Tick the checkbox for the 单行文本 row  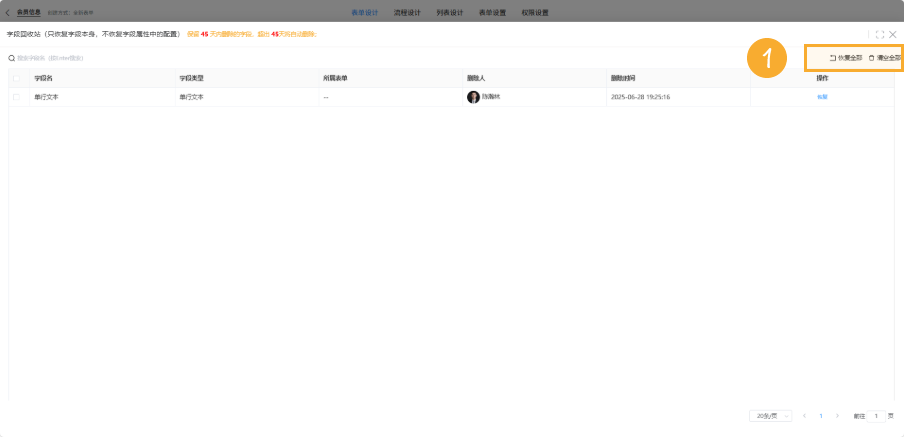coord(16,97)
